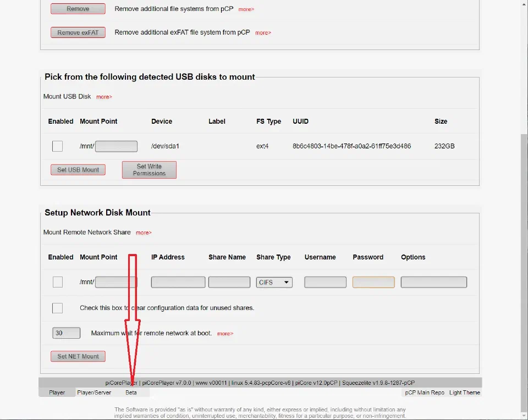
Task: Click the maximum wait field showing 30
Action: tap(67, 333)
